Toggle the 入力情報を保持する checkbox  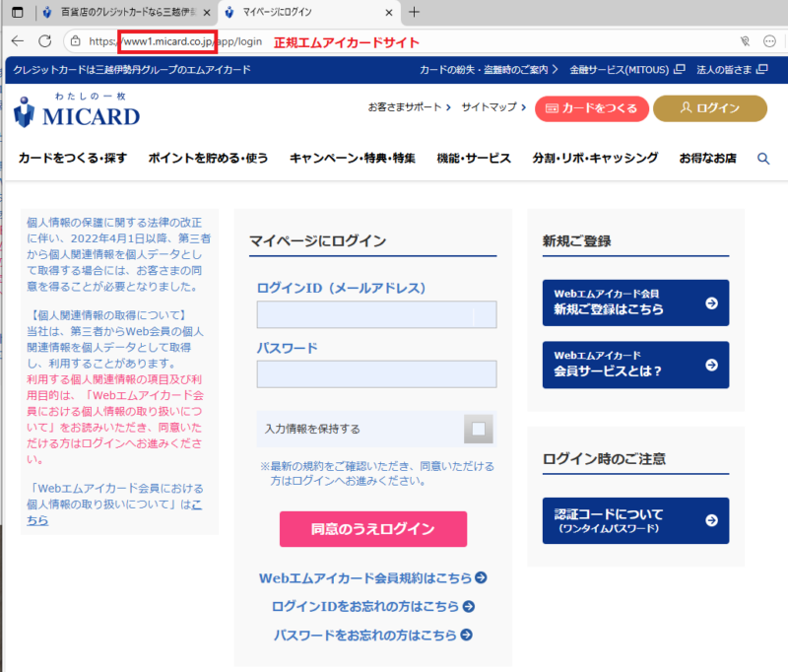478,429
